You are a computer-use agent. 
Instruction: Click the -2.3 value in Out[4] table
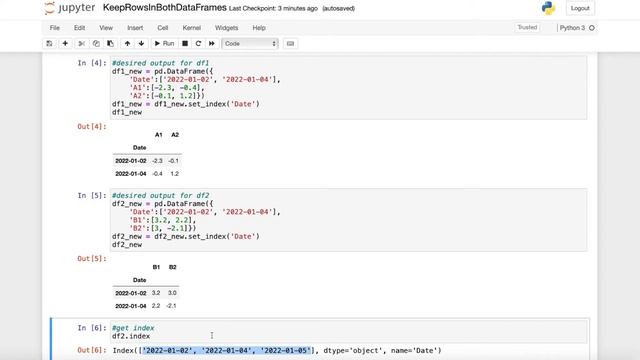click(157, 161)
